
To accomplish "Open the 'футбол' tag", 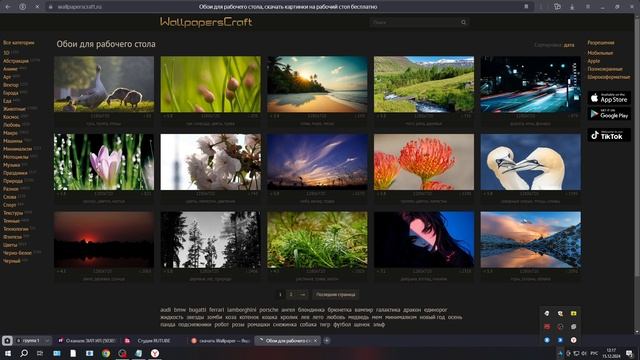I will (x=342, y=324).
